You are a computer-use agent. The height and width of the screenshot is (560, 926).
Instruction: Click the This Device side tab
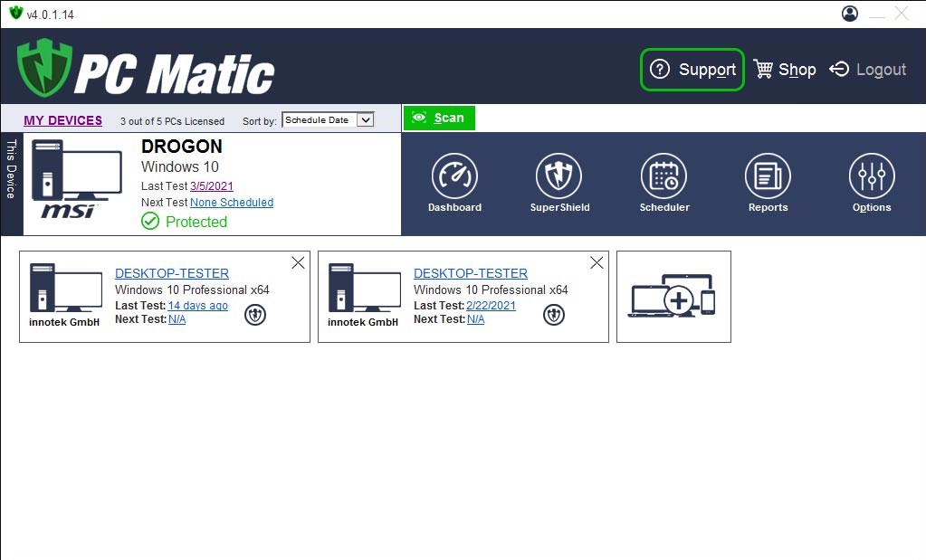click(12, 169)
